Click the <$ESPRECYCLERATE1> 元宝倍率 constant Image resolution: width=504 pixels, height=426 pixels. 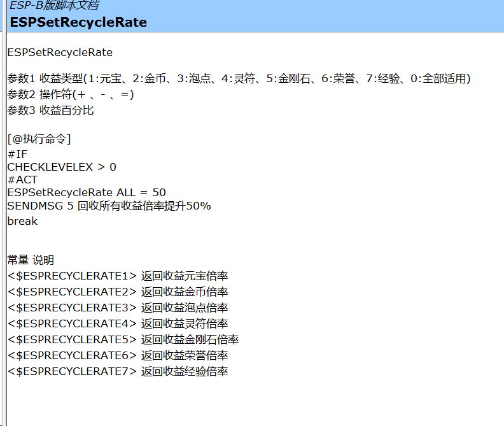tap(118, 276)
